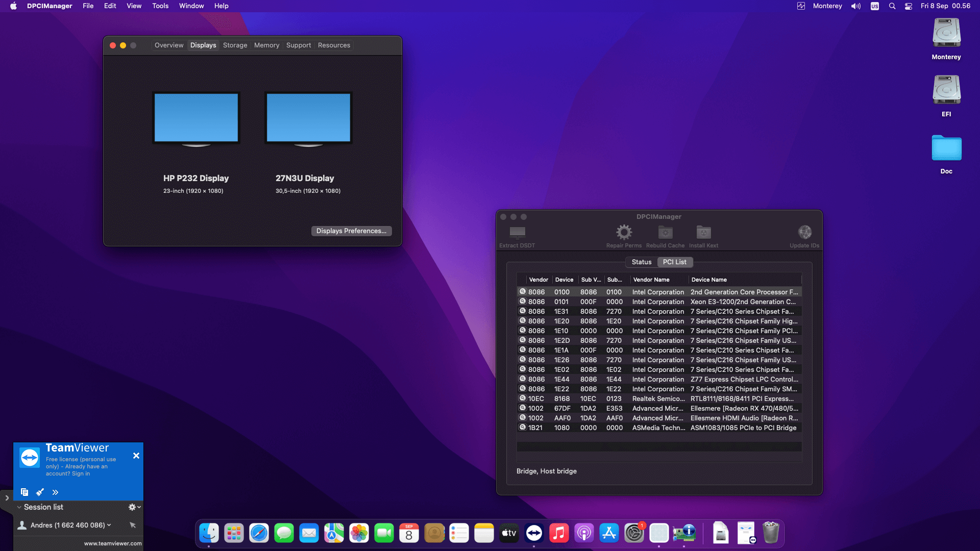The width and height of the screenshot is (980, 551).
Task: Close the TeamViewer panel with the X
Action: coord(136,456)
